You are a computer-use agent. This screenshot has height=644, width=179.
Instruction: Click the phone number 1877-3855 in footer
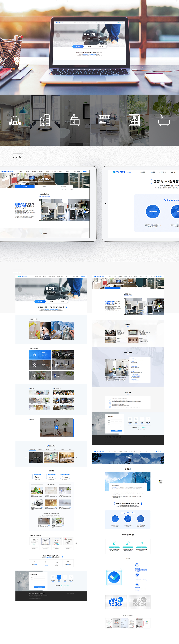[x=65, y=585]
